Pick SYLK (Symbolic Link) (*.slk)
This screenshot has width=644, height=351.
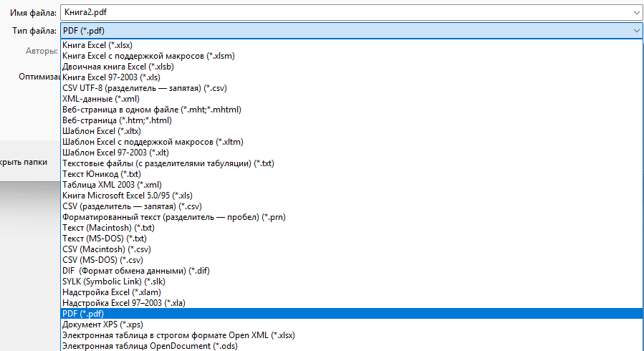point(352,282)
